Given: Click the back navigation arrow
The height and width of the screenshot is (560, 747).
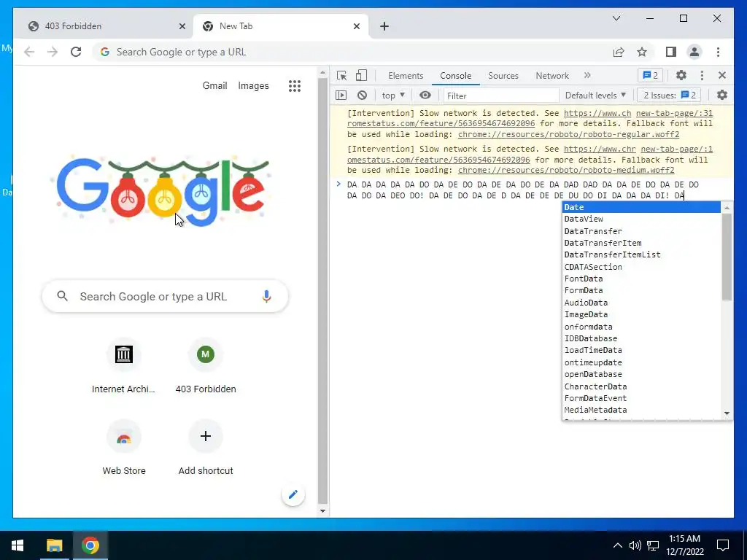Looking at the screenshot, I should pos(29,52).
